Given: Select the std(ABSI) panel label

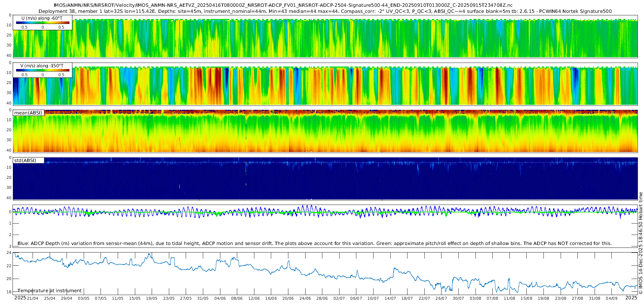Looking at the screenshot, I should coord(25,161).
